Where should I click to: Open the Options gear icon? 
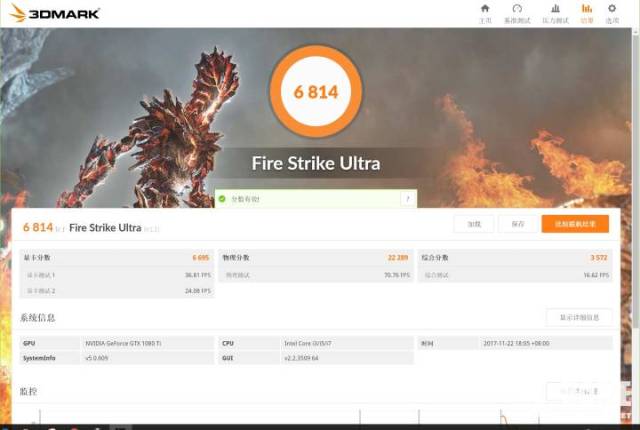[x=612, y=9]
